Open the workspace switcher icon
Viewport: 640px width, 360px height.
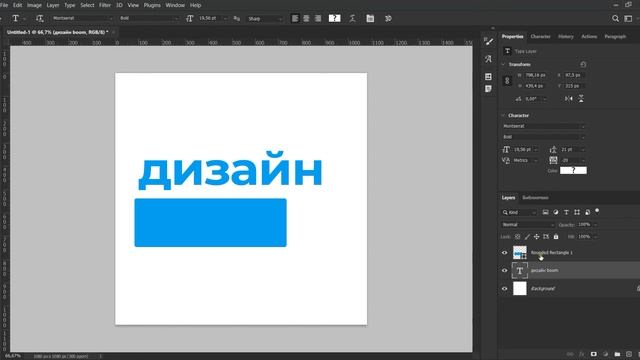tap(629, 18)
